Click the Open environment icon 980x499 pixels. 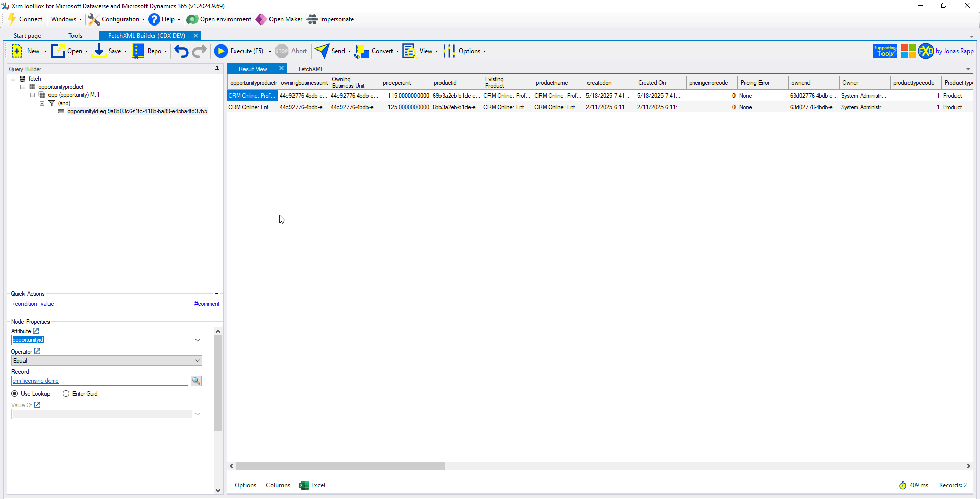(192, 19)
